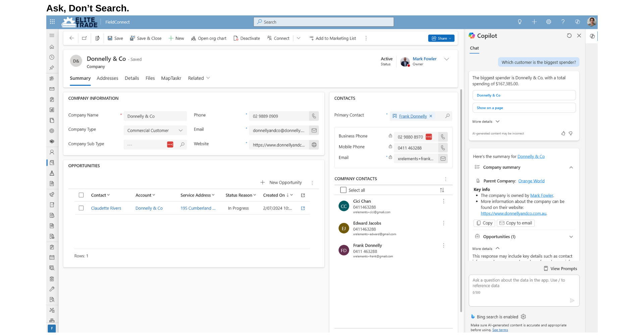Image resolution: width=644 pixels, height=335 pixels.
Task: Collapse the Company summary section
Action: click(571, 167)
